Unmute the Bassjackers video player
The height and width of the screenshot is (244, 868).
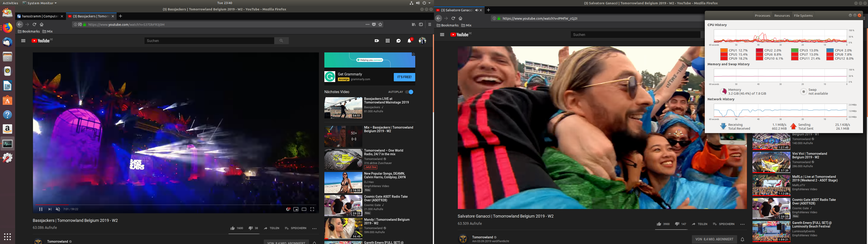coord(58,209)
